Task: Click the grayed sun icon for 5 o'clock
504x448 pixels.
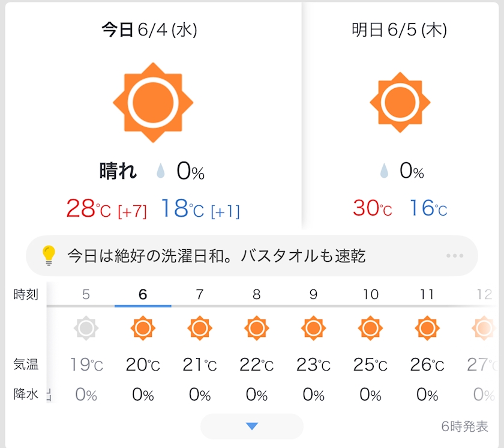Action: pyautogui.click(x=86, y=328)
